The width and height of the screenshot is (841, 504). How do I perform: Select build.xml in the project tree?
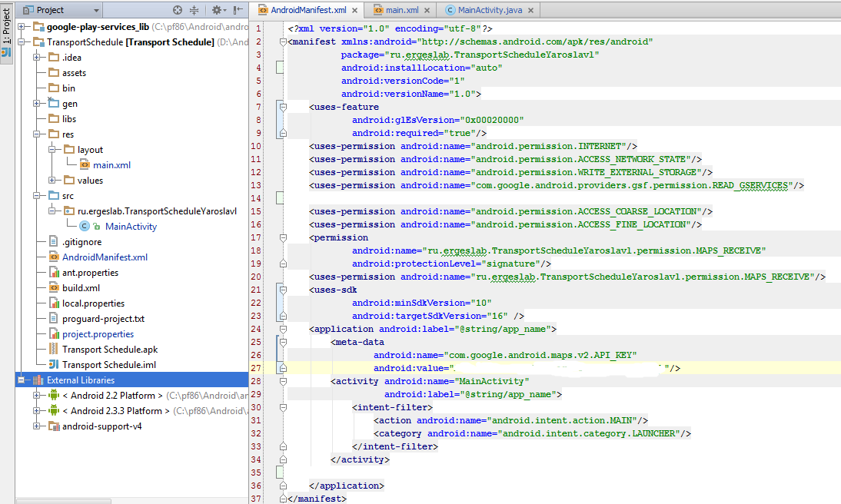click(81, 288)
